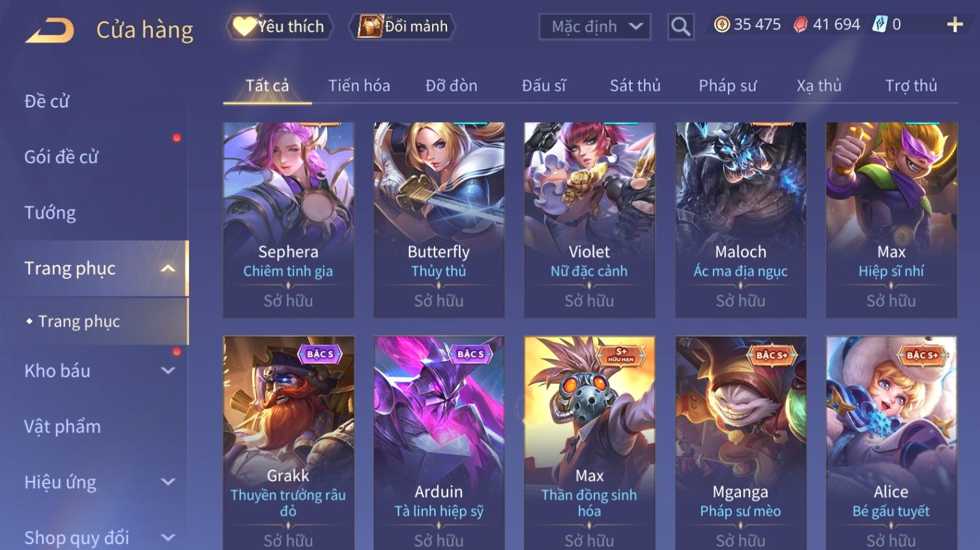This screenshot has width=980, height=550.
Task: Click the heart icon for Yêu thích
Action: [x=244, y=26]
